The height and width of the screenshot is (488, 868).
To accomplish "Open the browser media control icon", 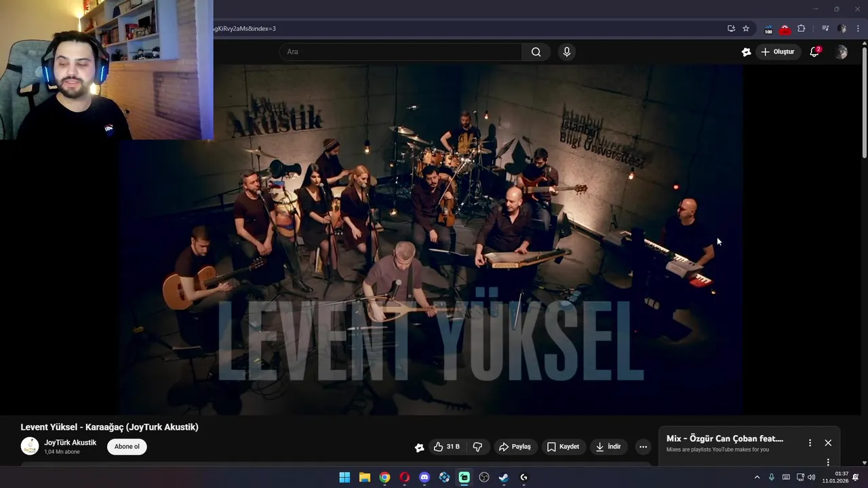I will 825,28.
